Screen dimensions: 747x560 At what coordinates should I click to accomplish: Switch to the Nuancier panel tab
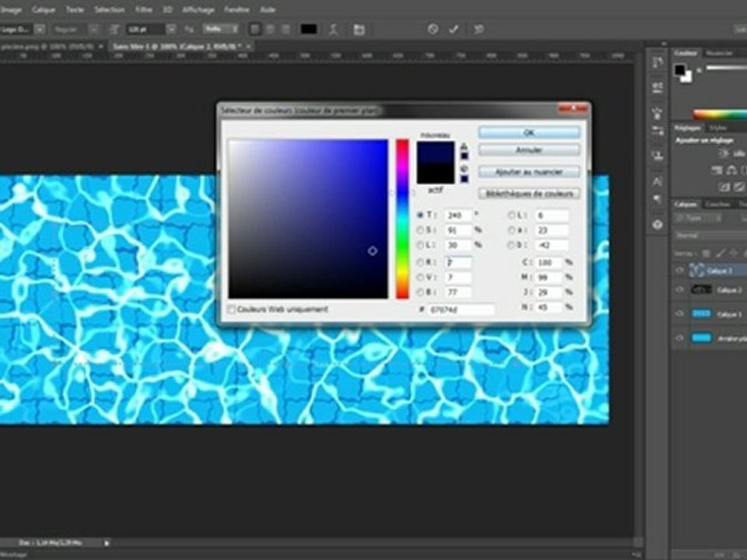click(x=719, y=54)
